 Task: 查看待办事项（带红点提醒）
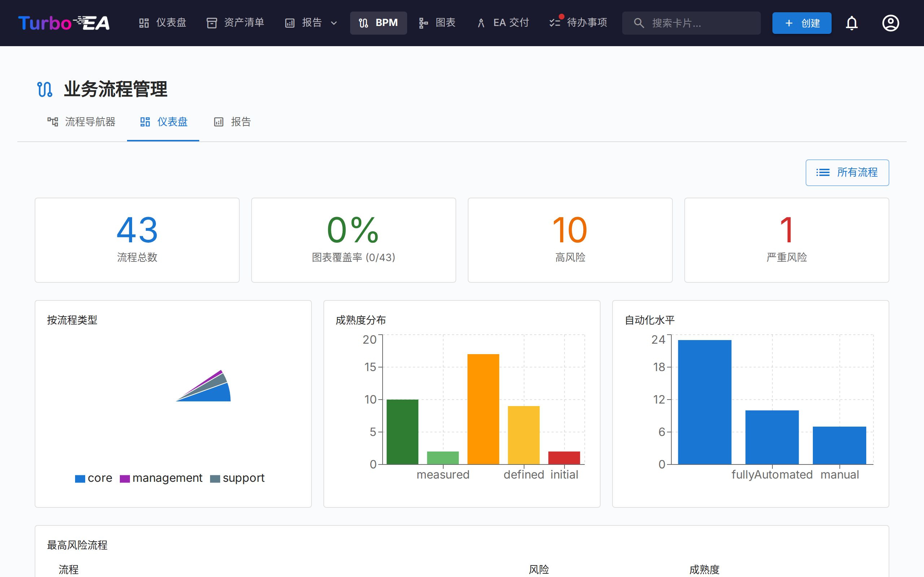click(x=577, y=22)
